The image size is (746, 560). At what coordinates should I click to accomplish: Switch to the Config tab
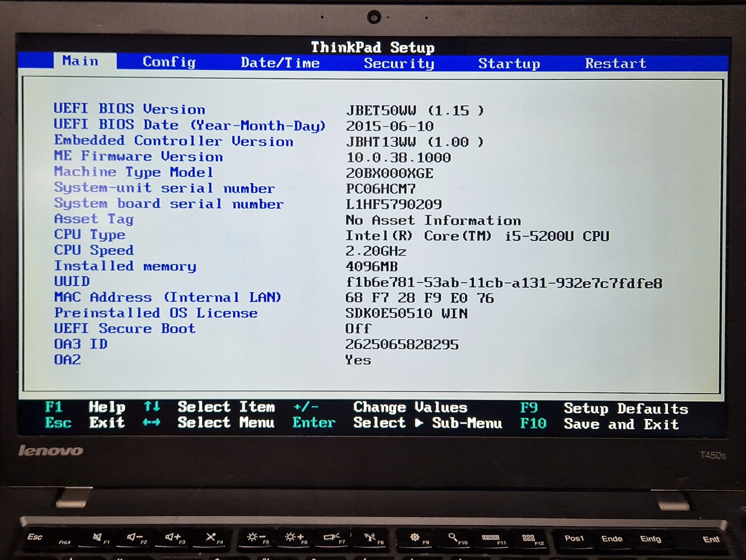(x=169, y=62)
